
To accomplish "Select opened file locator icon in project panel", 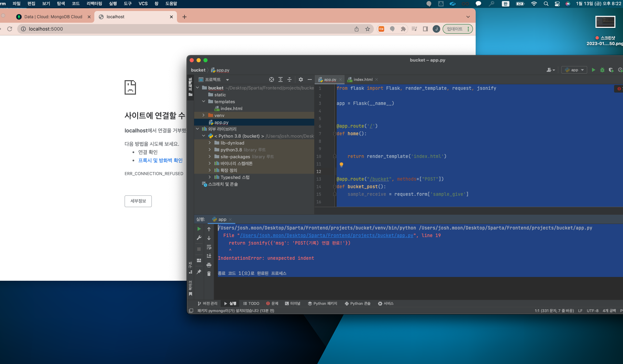I will coord(272,79).
